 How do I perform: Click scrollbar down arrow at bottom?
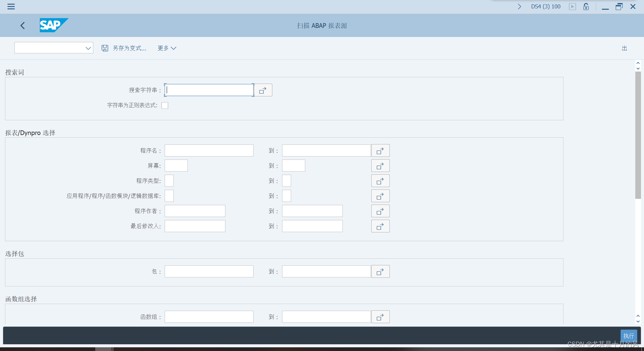[638, 322]
